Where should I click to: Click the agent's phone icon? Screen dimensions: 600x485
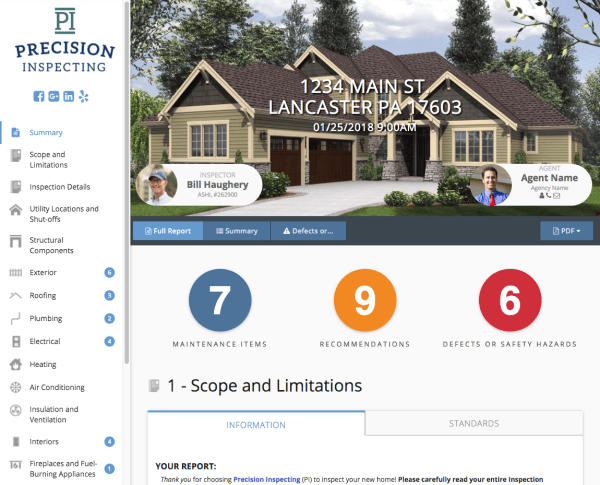click(x=548, y=196)
